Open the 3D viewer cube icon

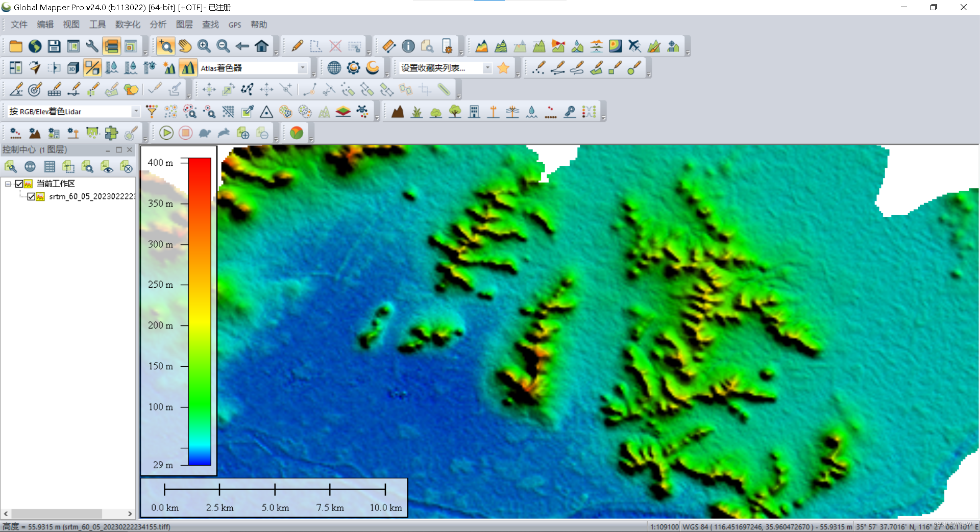tap(73, 68)
